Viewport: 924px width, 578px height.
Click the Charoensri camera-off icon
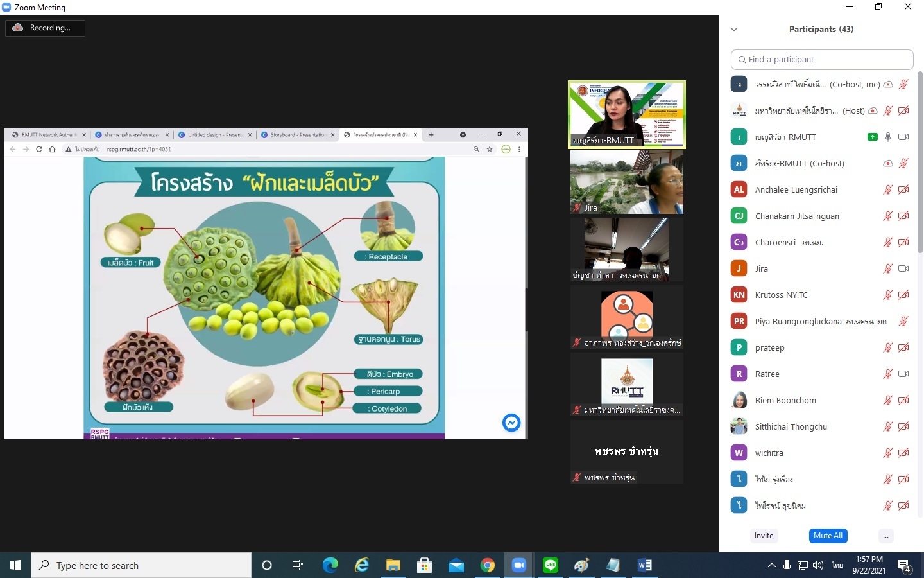click(x=903, y=242)
